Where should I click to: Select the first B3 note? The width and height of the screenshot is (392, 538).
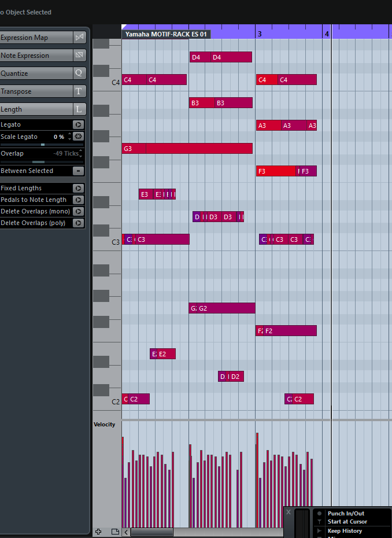click(202, 103)
